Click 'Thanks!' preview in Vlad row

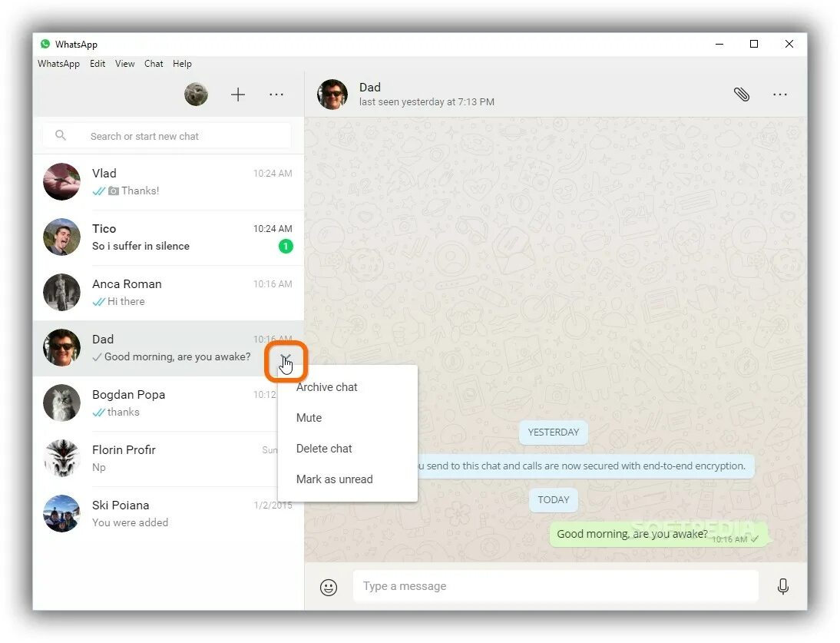click(x=141, y=191)
